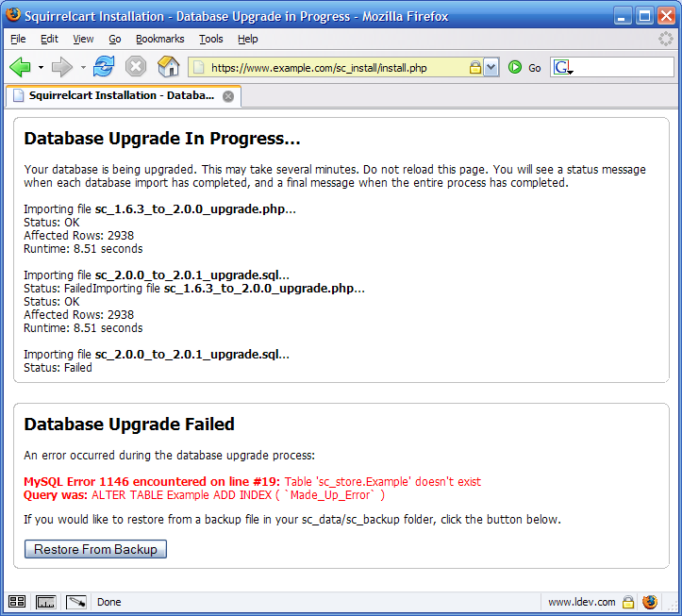Click the Restore From Backup button
The height and width of the screenshot is (616, 682).
(95, 549)
